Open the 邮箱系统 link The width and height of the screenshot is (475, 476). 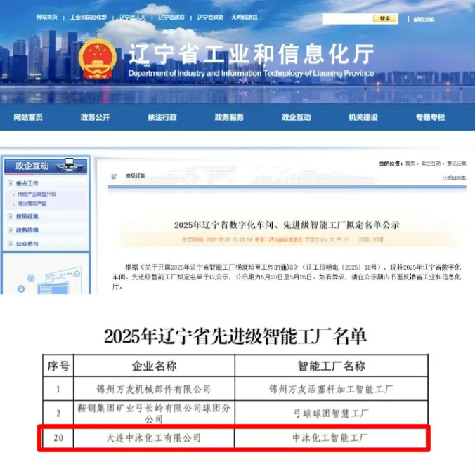pyautogui.click(x=424, y=20)
